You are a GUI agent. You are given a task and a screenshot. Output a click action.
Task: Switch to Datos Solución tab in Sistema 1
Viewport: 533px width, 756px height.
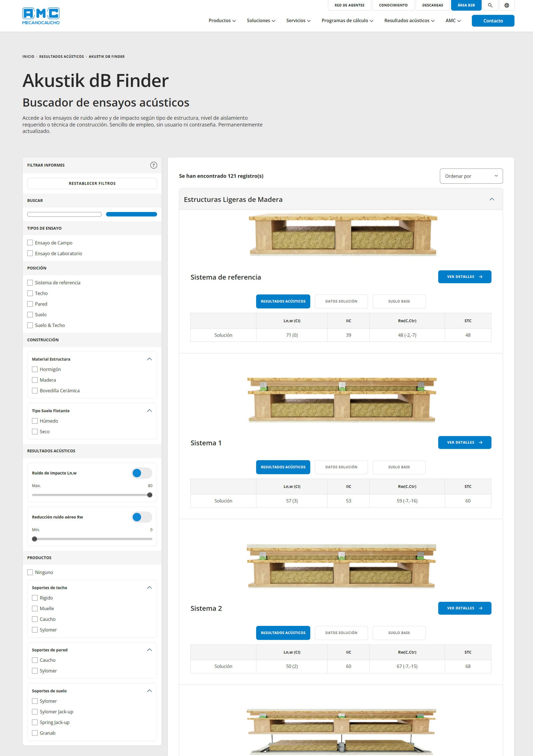click(341, 467)
